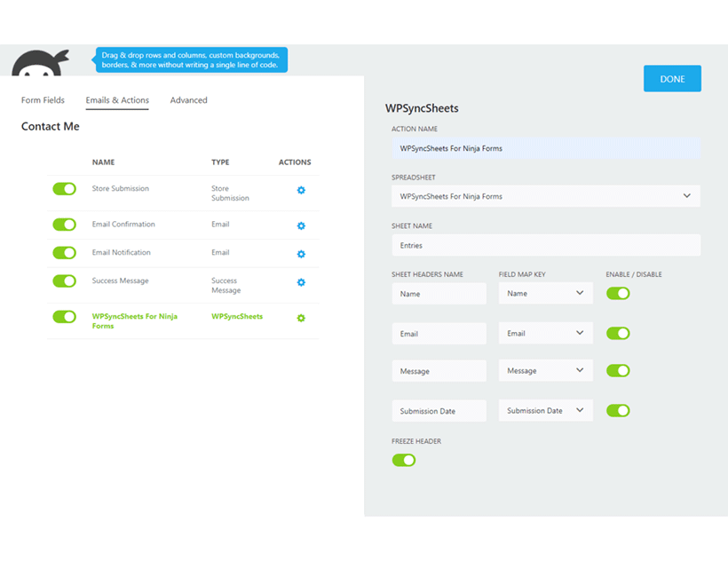Screen dimensions: 728x577
Task: Edit the Name sheet header field
Action: click(439, 294)
